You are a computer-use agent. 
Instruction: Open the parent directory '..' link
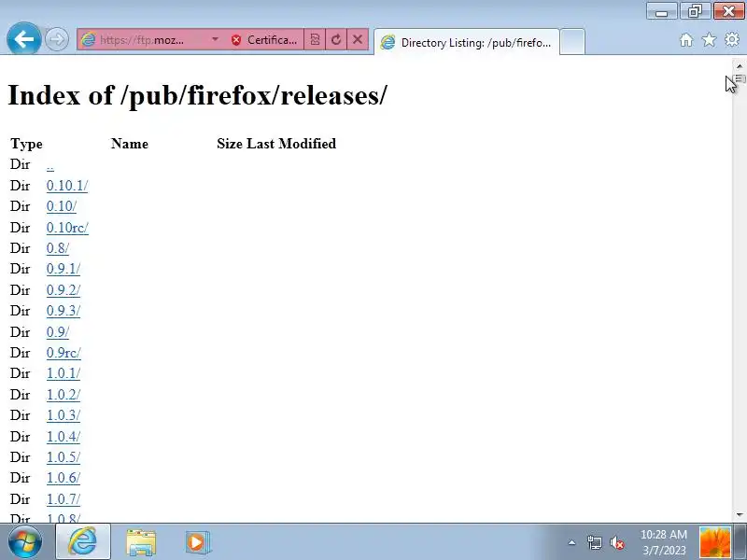point(50,166)
